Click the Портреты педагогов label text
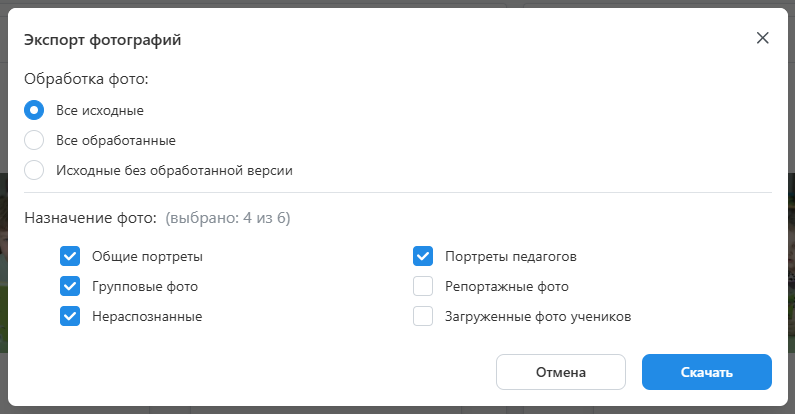This screenshot has width=795, height=414. 510,256
